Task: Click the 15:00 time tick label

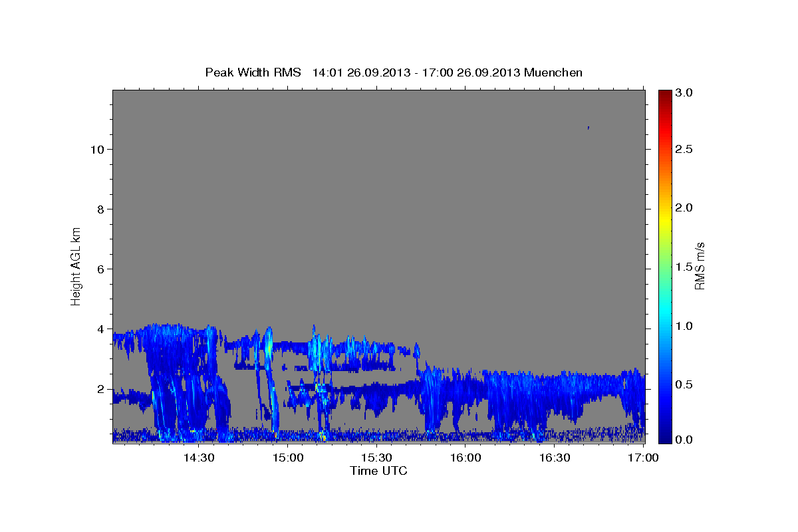Action: 287,458
